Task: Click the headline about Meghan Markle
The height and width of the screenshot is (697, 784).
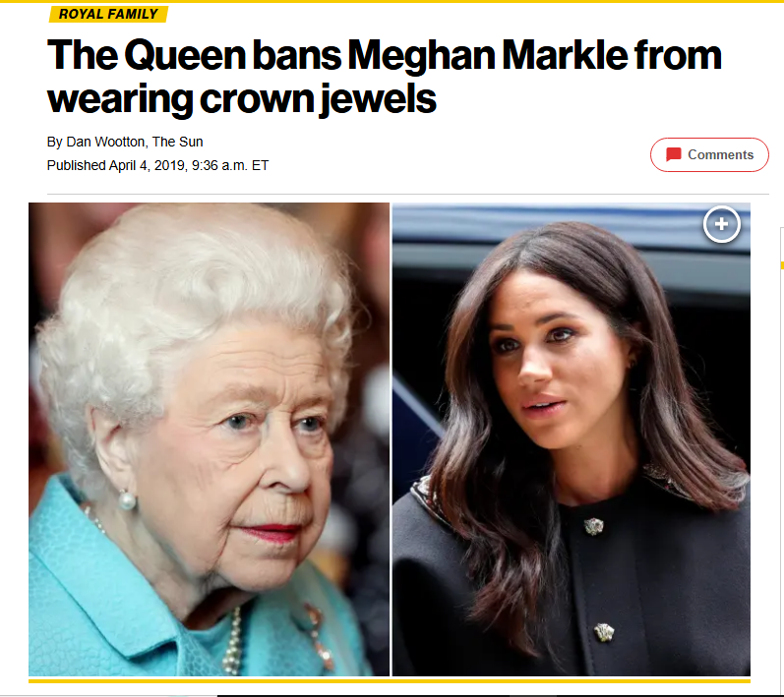Action: click(x=384, y=77)
